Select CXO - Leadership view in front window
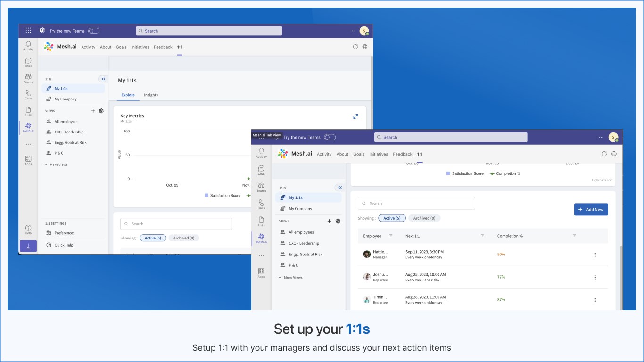This screenshot has height=362, width=644. [x=304, y=243]
